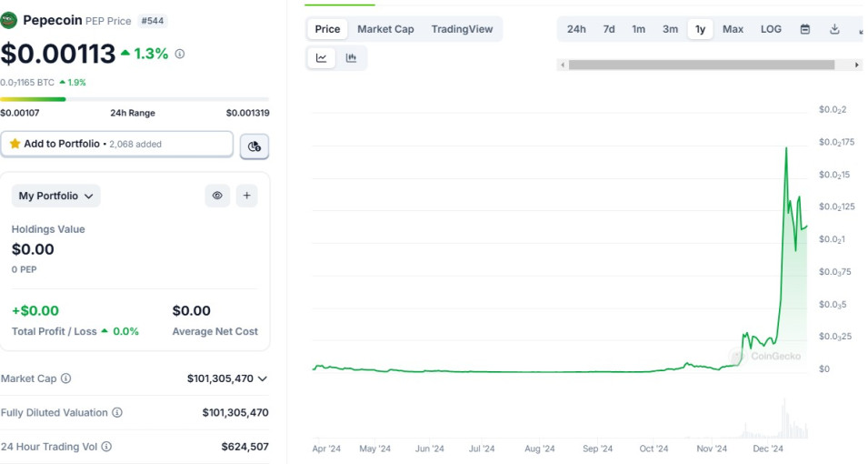Click the Fully Diluted Valuation $101,305,470 value

[235, 412]
